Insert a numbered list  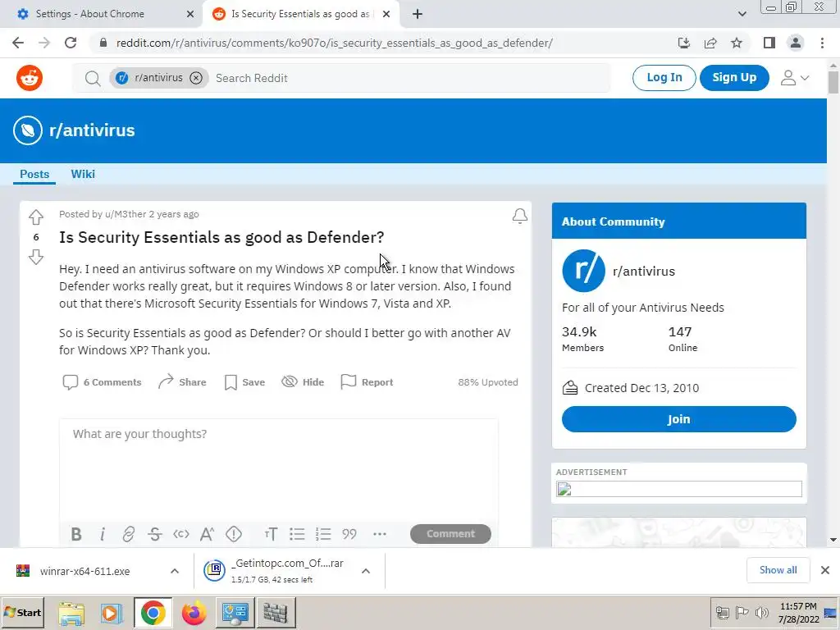(323, 534)
